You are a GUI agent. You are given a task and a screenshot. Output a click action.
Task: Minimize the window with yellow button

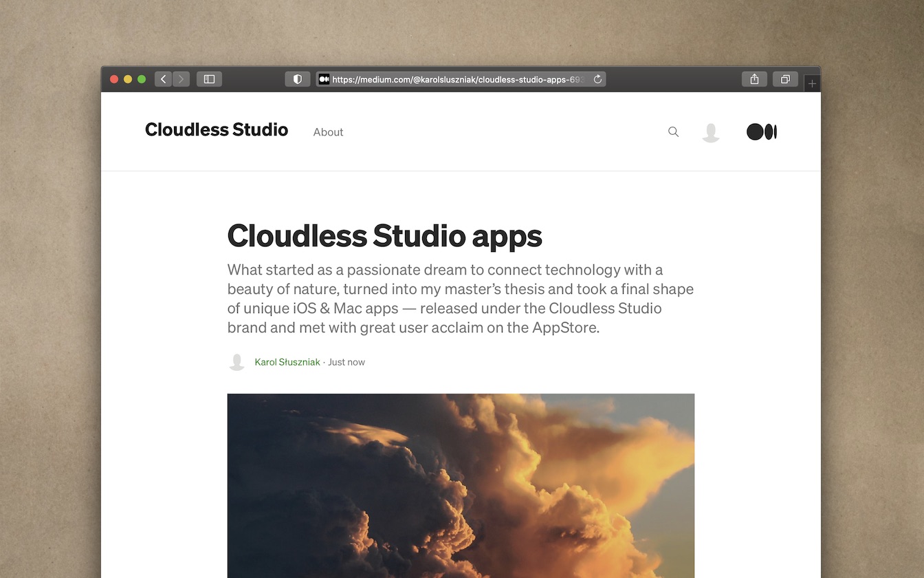point(128,79)
